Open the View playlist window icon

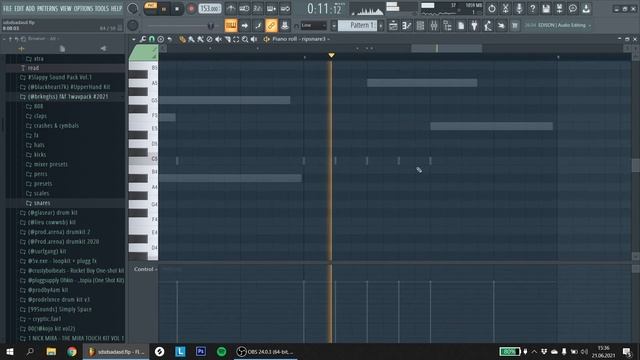click(x=393, y=26)
